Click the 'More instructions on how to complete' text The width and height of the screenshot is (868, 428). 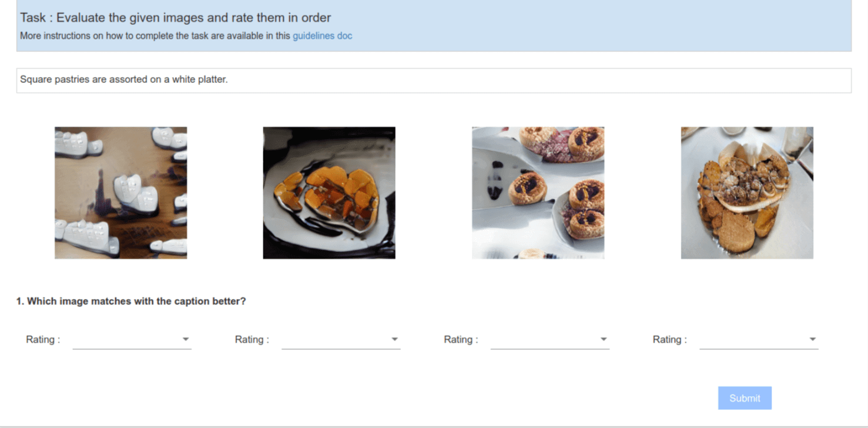pyautogui.click(x=155, y=36)
